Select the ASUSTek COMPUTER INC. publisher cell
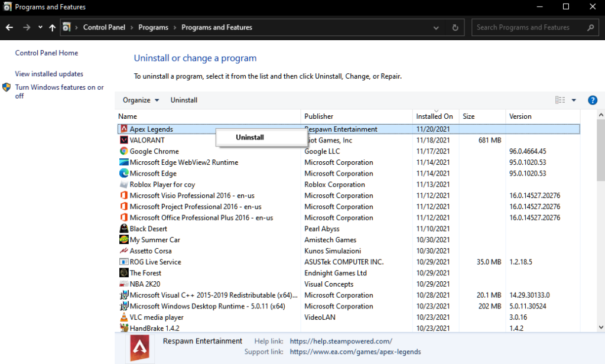 [344, 262]
